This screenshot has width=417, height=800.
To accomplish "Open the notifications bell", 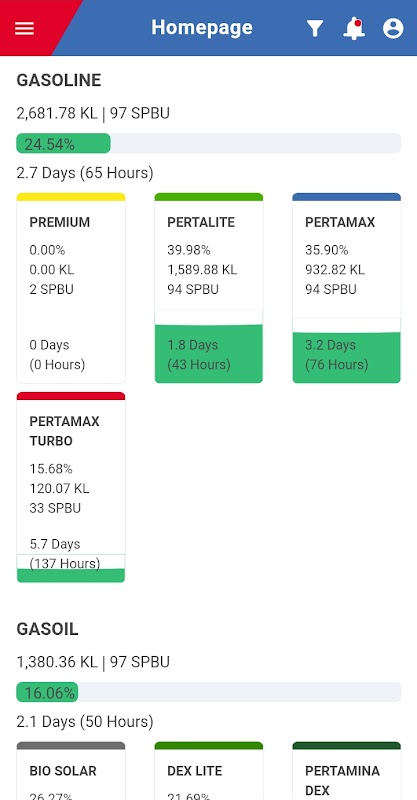I will click(x=354, y=29).
